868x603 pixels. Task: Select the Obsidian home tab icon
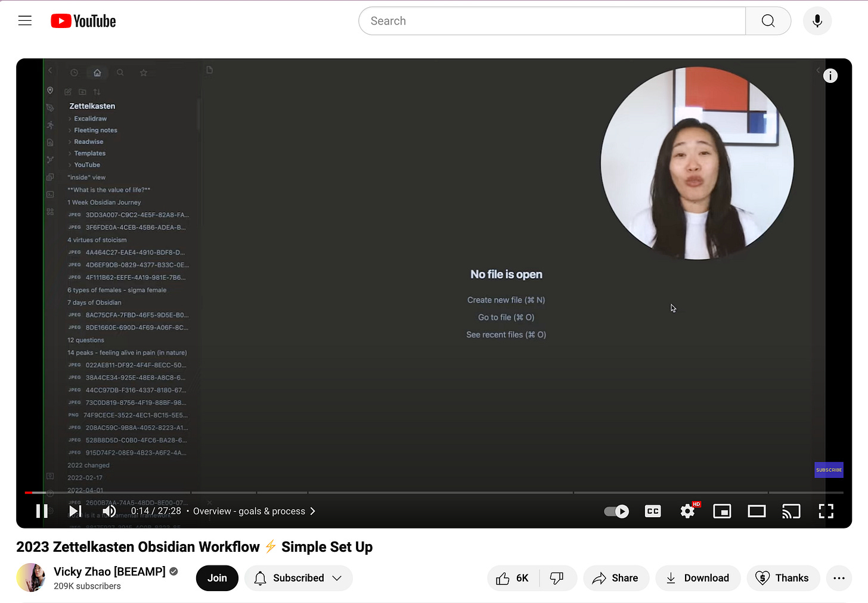point(97,73)
